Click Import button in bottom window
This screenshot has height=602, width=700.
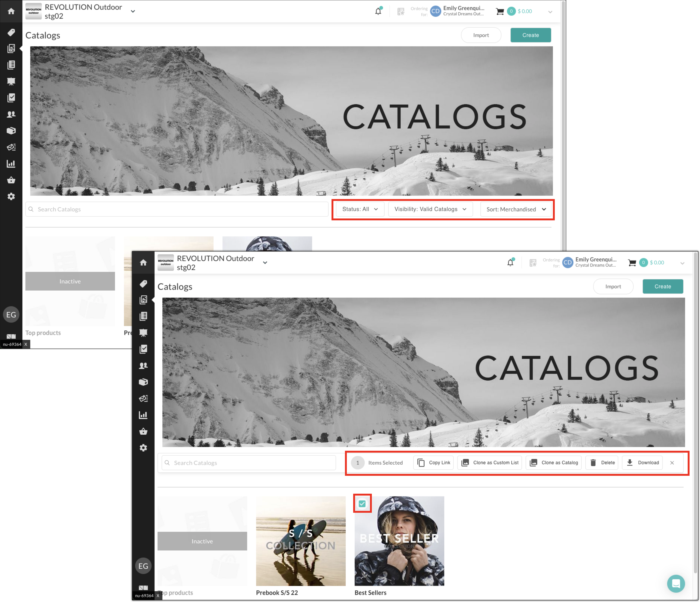(613, 287)
